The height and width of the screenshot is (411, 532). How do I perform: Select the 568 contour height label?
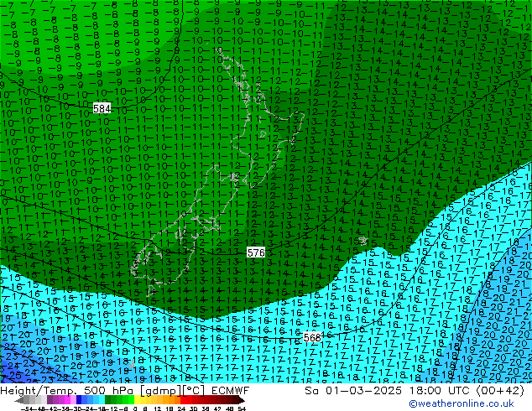(311, 337)
